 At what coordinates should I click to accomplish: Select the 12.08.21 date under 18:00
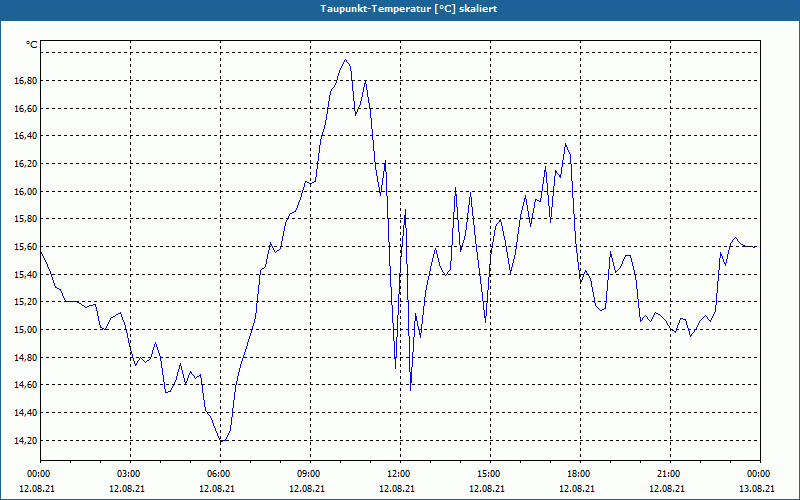578,489
